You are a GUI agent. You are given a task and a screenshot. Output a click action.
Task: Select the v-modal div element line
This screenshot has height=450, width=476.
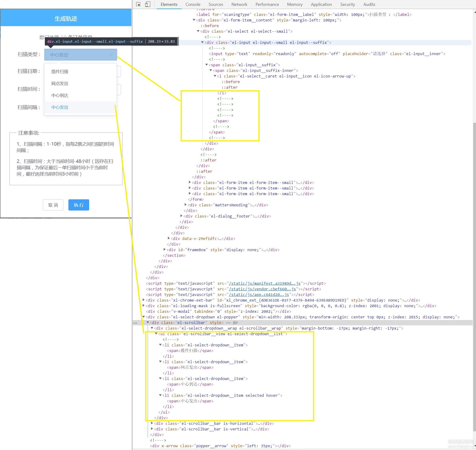click(218, 311)
